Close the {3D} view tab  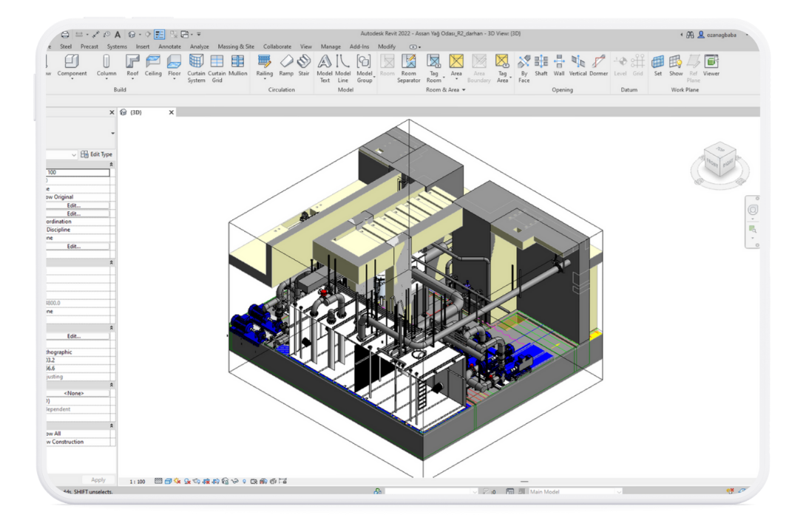(x=171, y=112)
